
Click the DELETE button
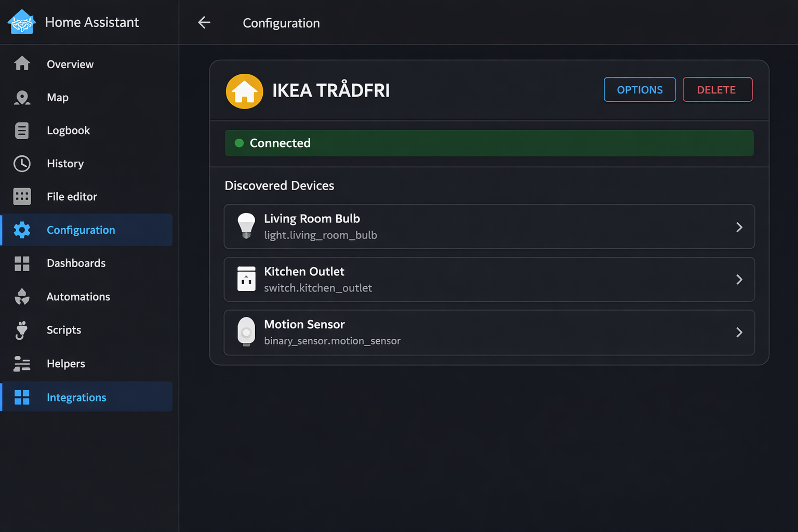[x=717, y=89]
